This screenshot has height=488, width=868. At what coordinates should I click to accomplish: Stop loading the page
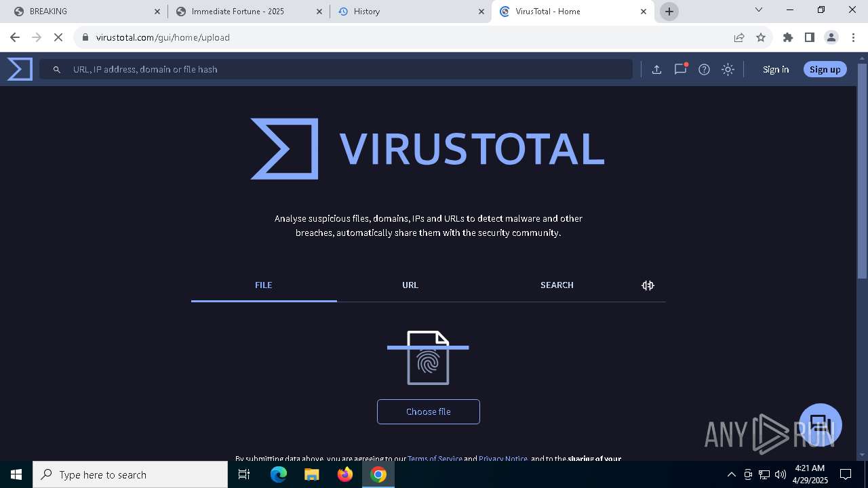58,37
